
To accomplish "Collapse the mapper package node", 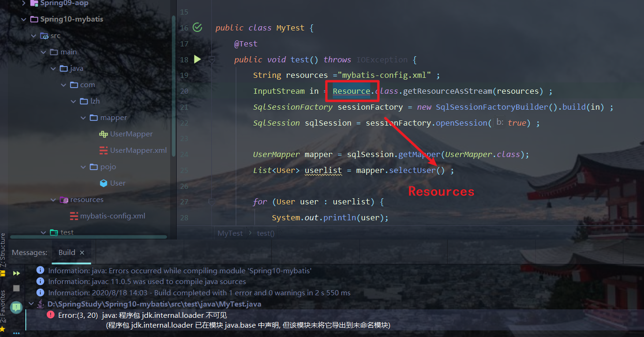I will (x=83, y=118).
